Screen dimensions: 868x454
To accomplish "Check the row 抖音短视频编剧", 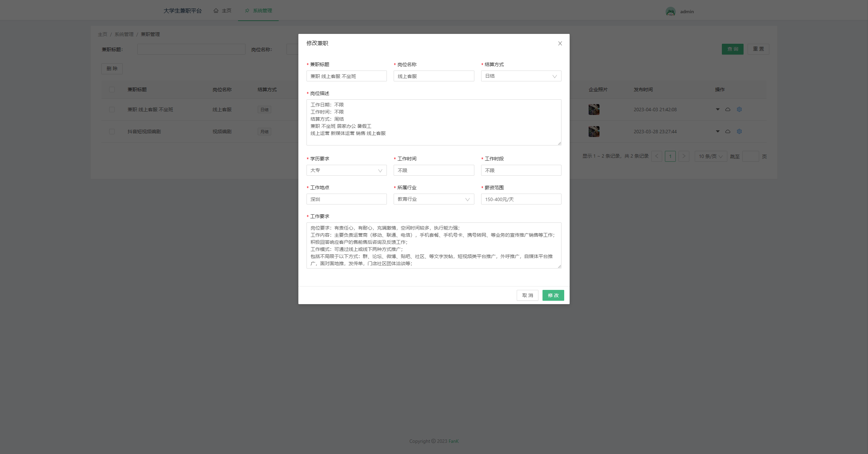I will (112, 132).
